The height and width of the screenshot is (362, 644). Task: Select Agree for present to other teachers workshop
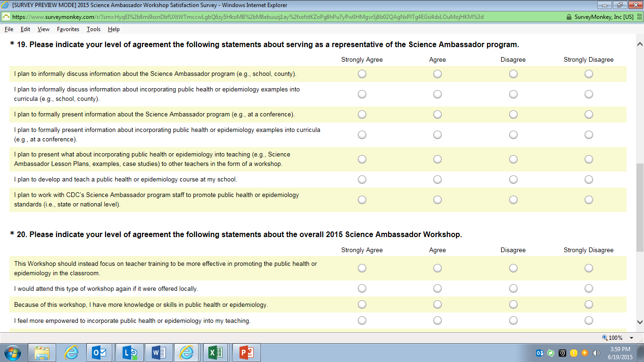click(x=438, y=159)
